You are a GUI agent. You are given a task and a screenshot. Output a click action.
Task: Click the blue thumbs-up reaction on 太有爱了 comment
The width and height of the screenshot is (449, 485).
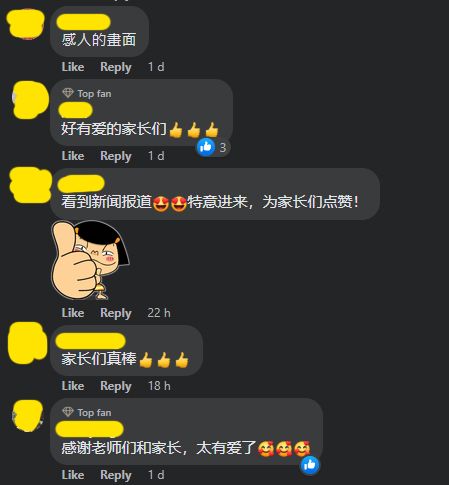310,465
